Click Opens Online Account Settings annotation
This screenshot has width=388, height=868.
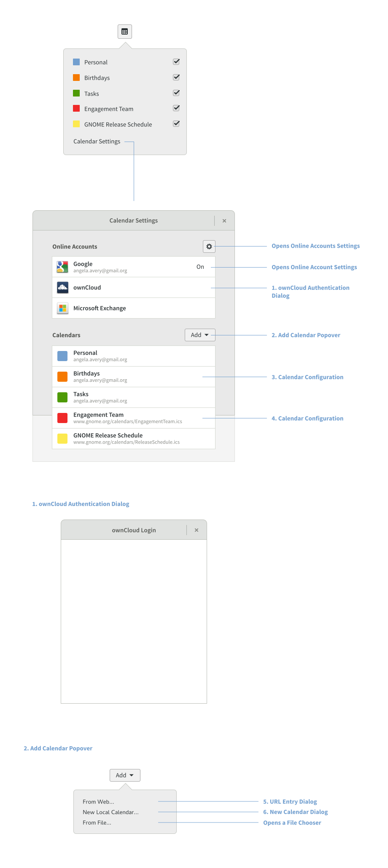click(314, 267)
